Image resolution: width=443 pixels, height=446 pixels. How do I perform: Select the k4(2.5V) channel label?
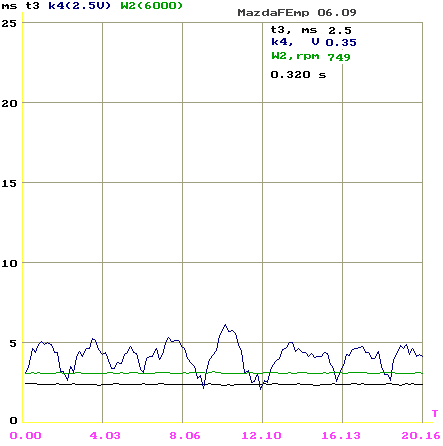pos(79,6)
